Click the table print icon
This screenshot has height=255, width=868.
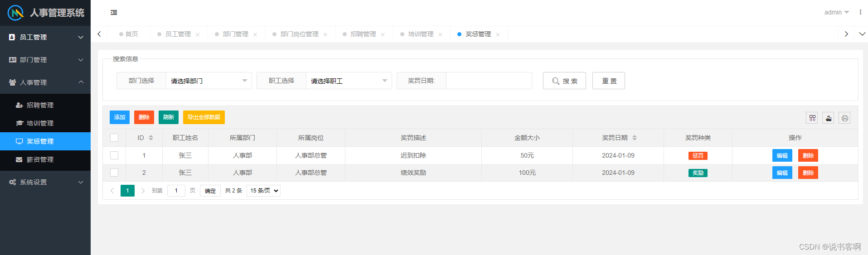tap(845, 118)
